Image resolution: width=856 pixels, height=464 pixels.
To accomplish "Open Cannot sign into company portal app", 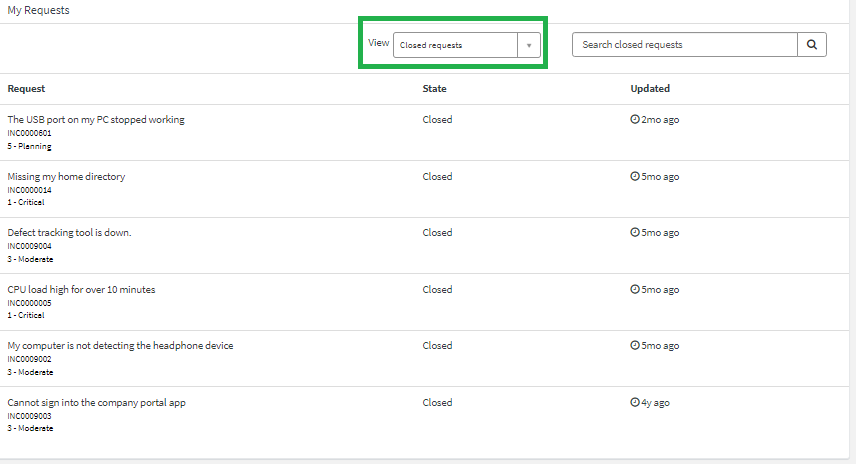I will click(97, 402).
